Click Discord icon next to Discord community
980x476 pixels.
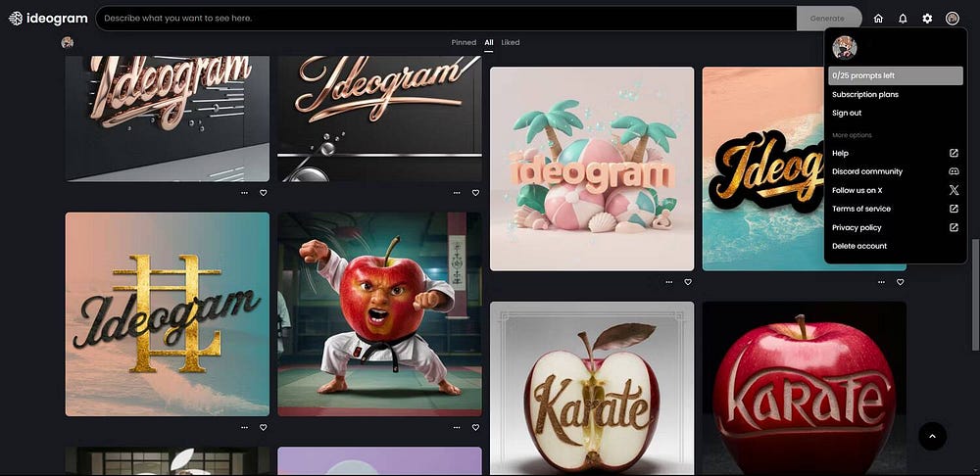tap(954, 171)
